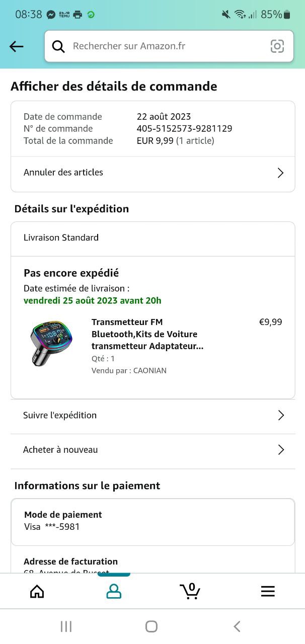Tap the back arrow icon
Viewport: 305px width, 644px height.
17,46
